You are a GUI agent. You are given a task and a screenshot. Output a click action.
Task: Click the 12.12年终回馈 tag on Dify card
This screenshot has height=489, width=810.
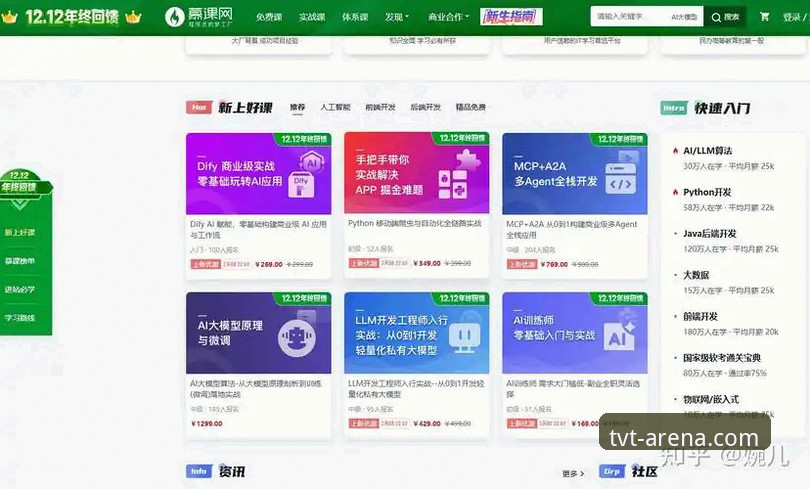(x=304, y=139)
